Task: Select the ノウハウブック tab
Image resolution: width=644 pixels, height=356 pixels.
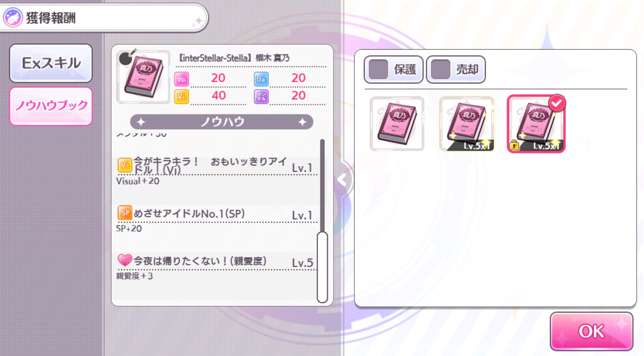Action: [51, 106]
